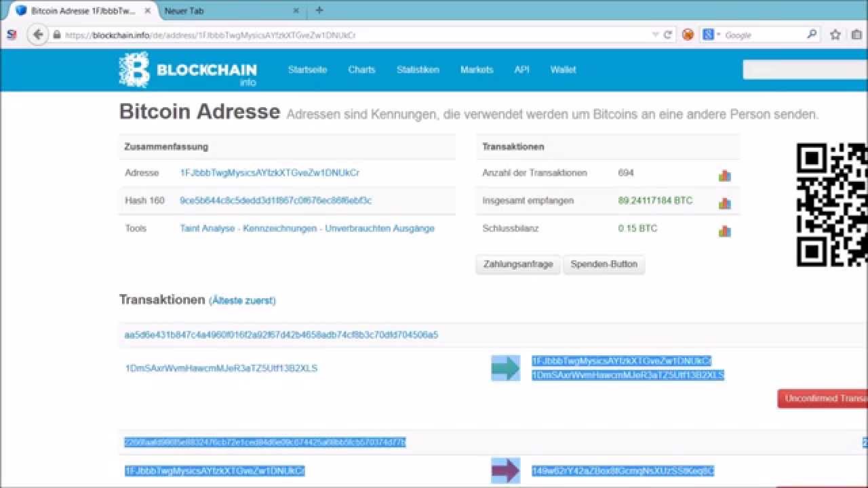Click the Zahlungsanfrage button
The width and height of the screenshot is (868, 488).
(518, 264)
